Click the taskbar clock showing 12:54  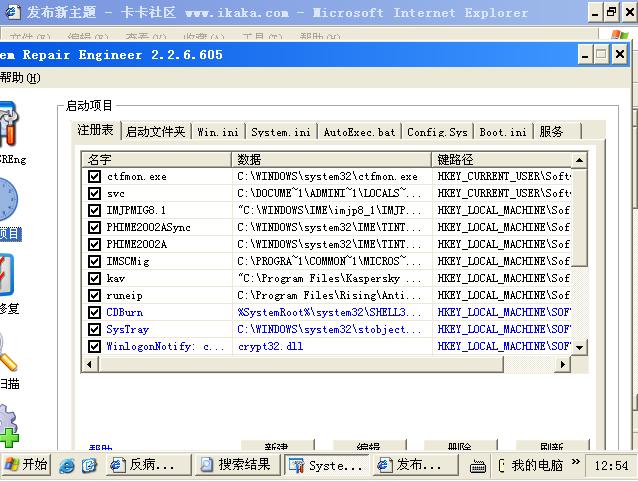611,465
